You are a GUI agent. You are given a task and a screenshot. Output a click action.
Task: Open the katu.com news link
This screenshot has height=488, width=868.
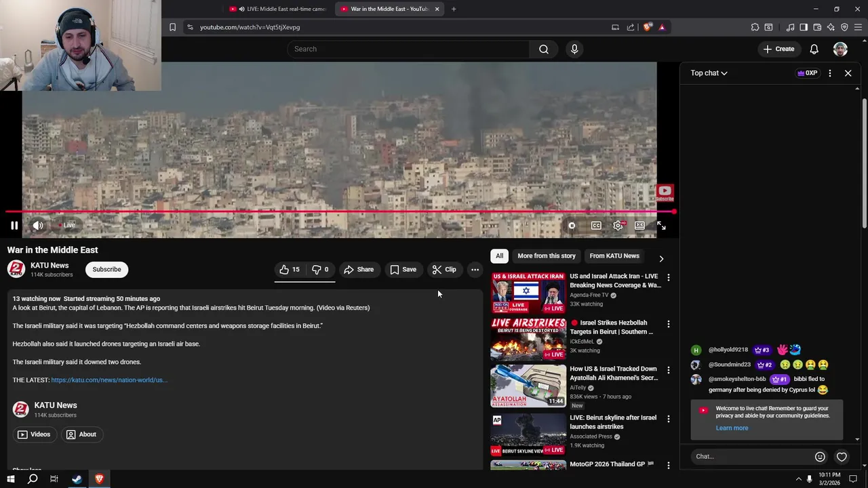(x=109, y=380)
